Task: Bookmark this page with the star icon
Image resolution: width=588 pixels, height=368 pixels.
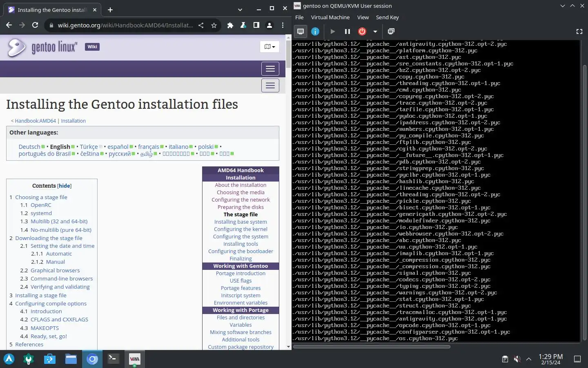Action: pyautogui.click(x=214, y=25)
